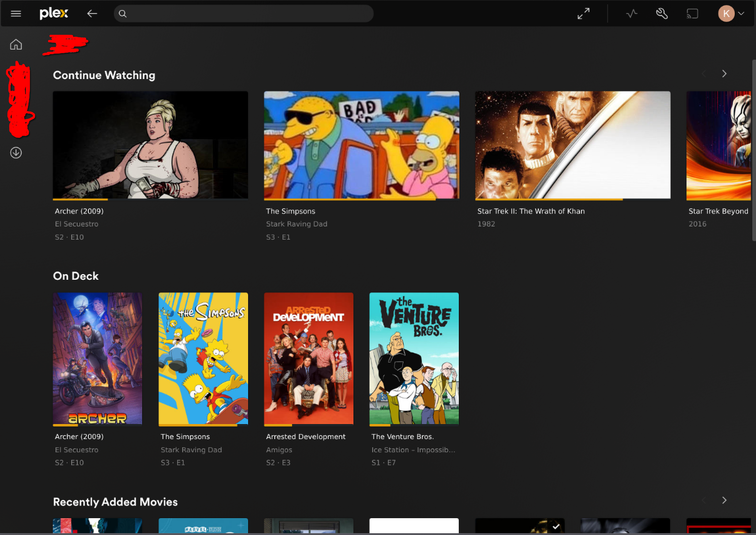Screen dimensions: 756x535
Task: Open Downloads in the sidebar
Action: pyautogui.click(x=16, y=153)
